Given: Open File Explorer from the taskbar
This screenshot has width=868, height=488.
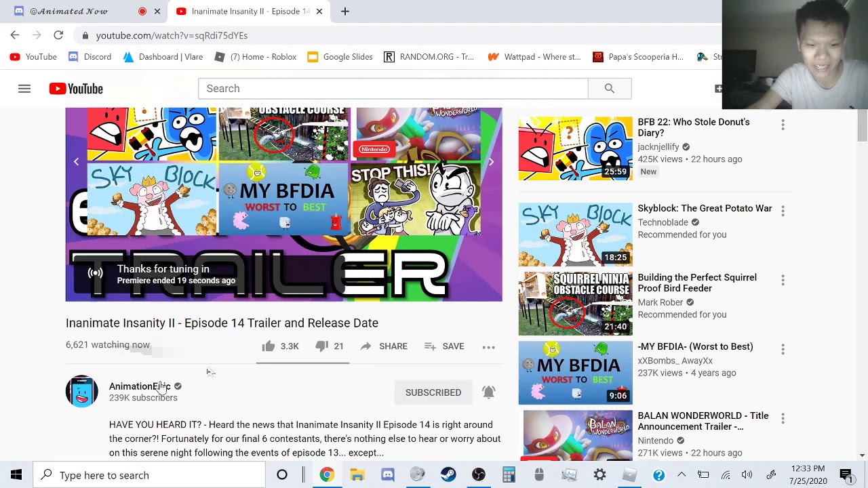Looking at the screenshot, I should click(357, 475).
